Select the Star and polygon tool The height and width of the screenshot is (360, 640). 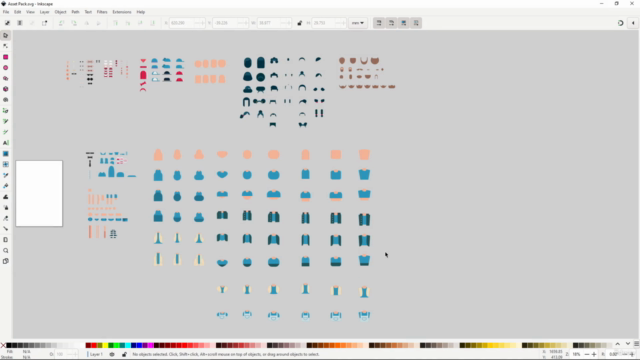6,78
